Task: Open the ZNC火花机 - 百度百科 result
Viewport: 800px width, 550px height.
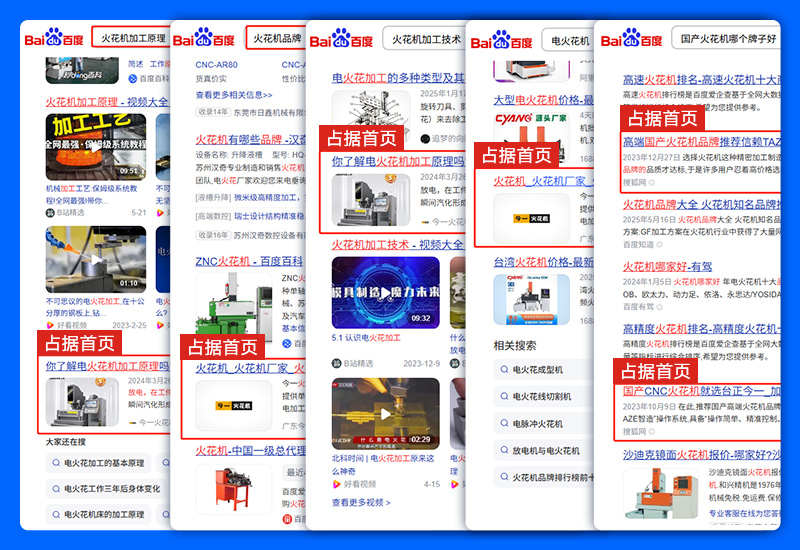Action: pos(249,261)
